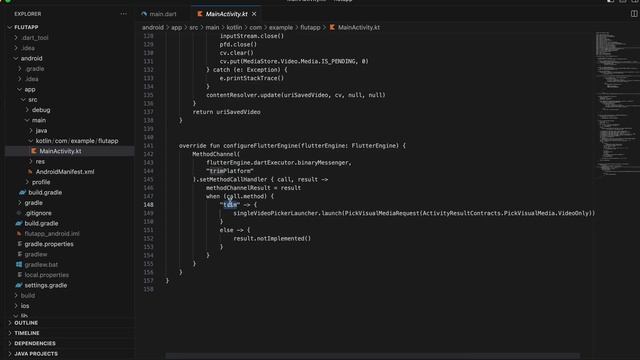Close the MainActivity.kt tab
This screenshot has height=360, width=640.
254,14
